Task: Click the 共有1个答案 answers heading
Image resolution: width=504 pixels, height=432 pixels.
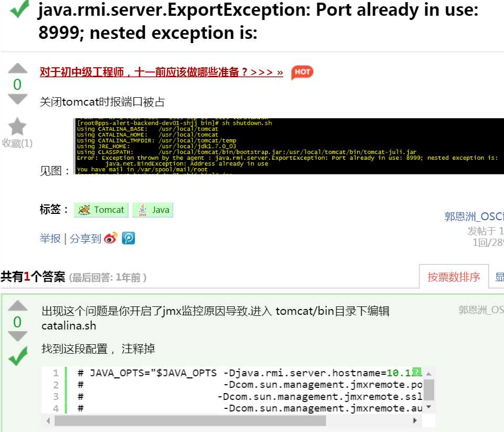Action: click(x=33, y=276)
